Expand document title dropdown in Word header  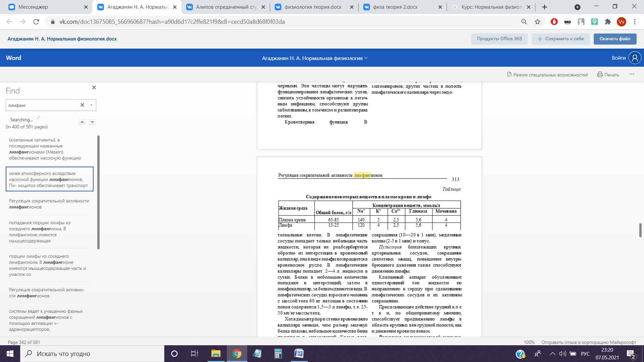(x=366, y=58)
